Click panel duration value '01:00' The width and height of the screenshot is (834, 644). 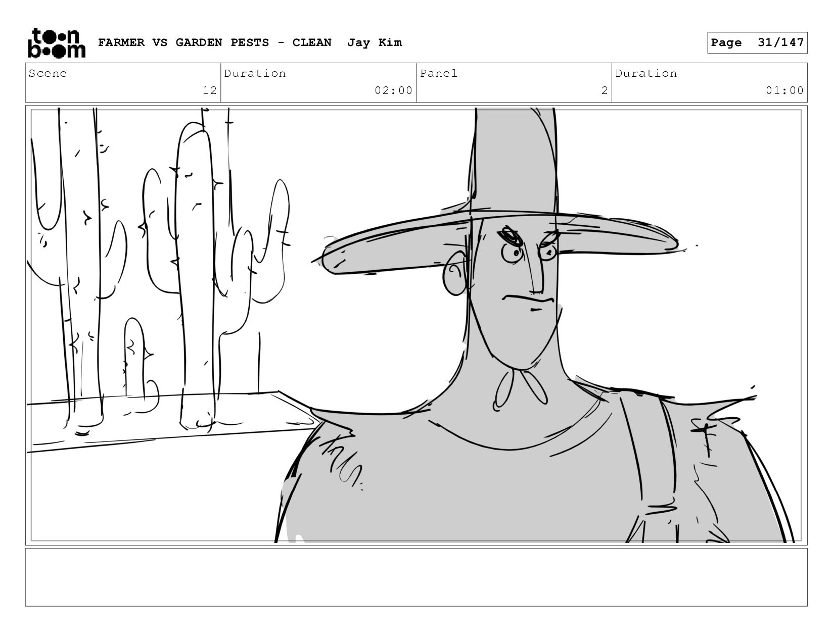tap(784, 90)
